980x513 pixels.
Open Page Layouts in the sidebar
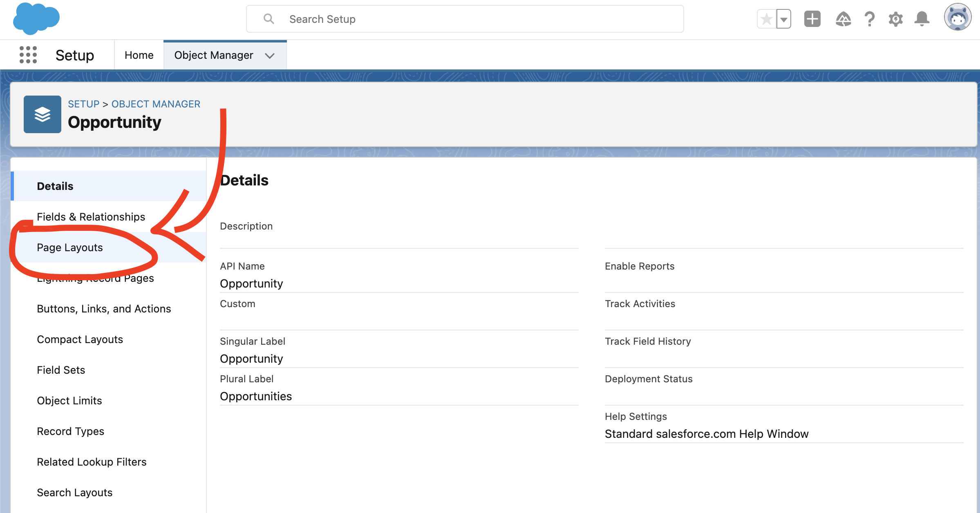(x=70, y=248)
